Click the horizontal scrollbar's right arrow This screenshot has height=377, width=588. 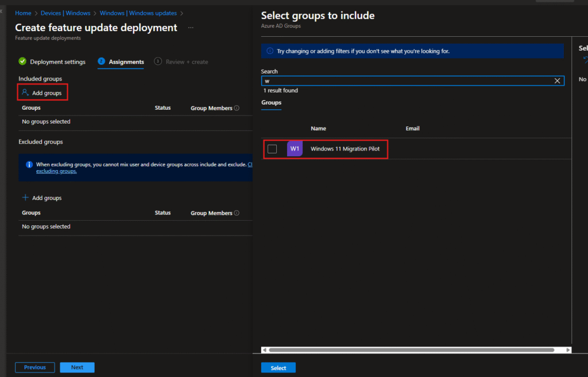568,349
